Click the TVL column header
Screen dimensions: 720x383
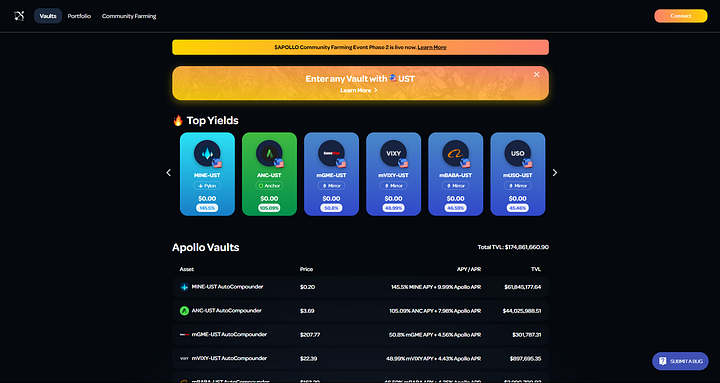(536, 269)
